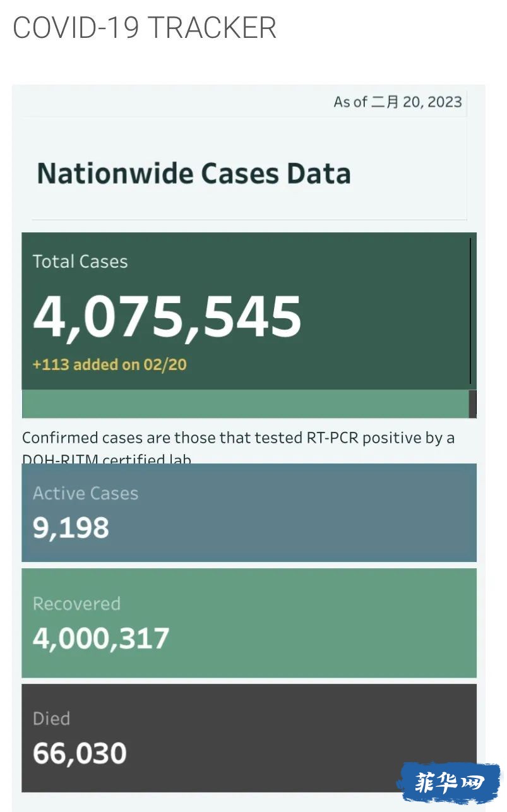Click the vertical scrollbar in Total Cases panel
The height and width of the screenshot is (812, 507).
pos(470,311)
